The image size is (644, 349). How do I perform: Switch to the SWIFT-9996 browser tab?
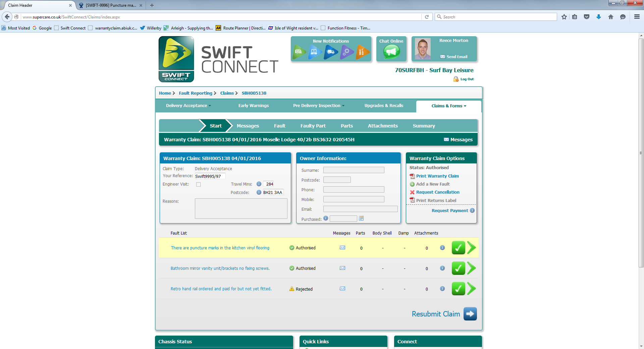111,5
